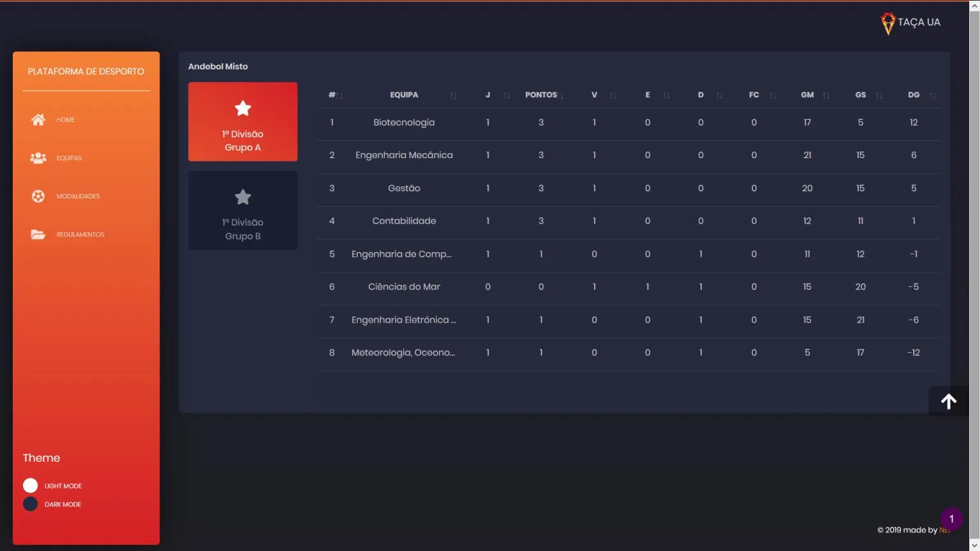Viewport: 980px width, 551px height.
Task: Click the PONTOS column header text
Action: 541,95
